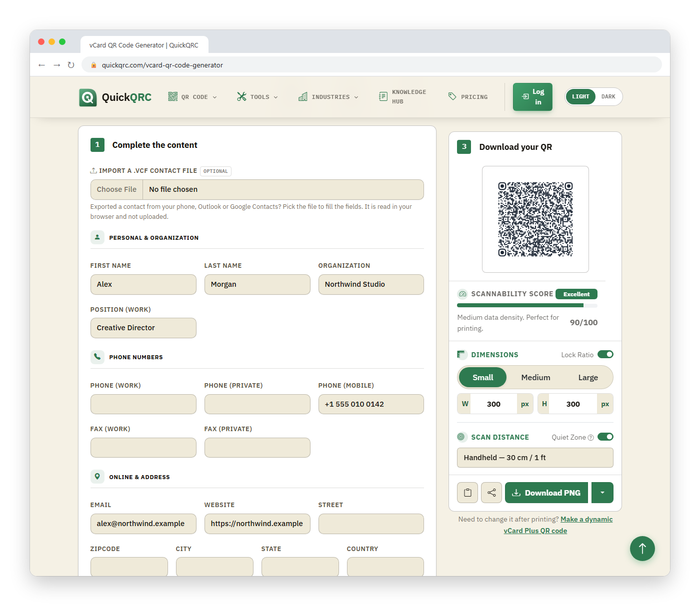Click the empty Street field
The height and width of the screenshot is (606, 700).
[371, 524]
